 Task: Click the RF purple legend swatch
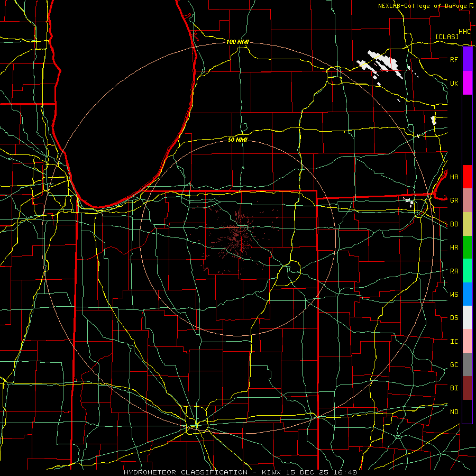[x=467, y=59]
